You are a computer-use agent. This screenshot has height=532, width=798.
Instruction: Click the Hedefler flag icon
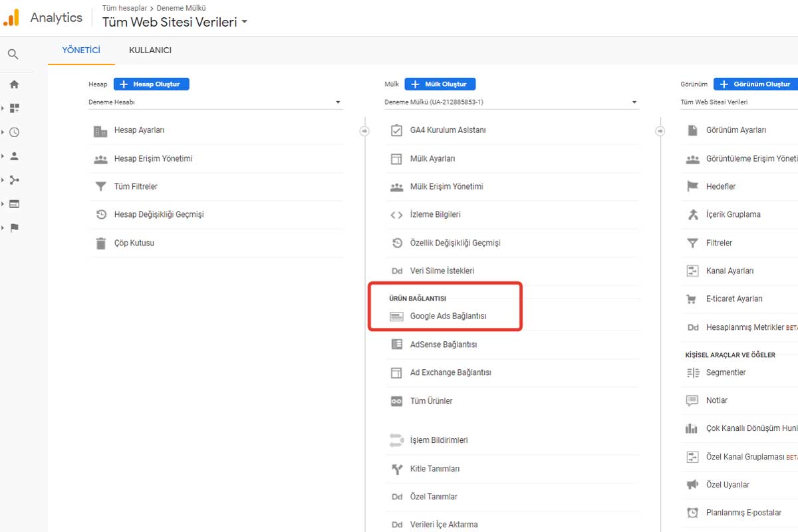pyautogui.click(x=692, y=187)
